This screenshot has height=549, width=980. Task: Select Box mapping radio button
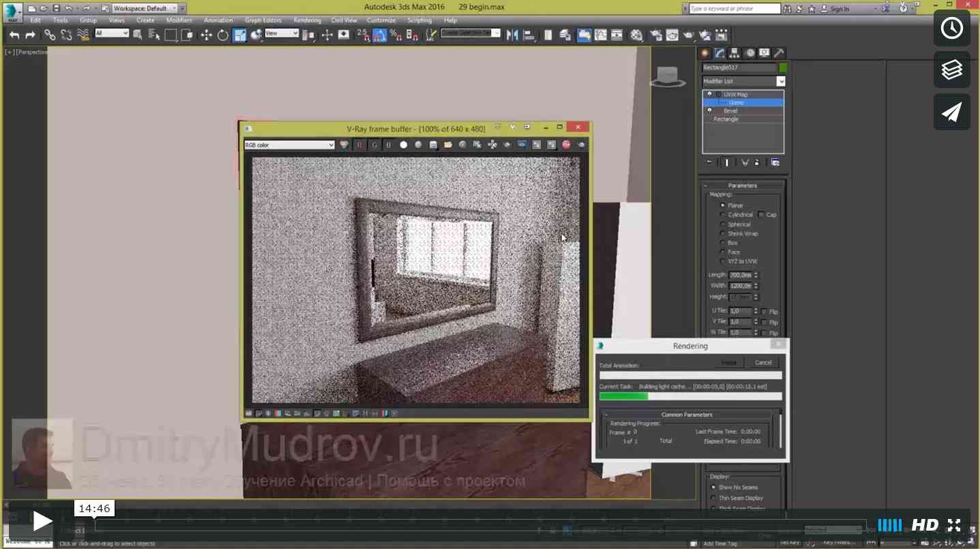[x=723, y=243]
